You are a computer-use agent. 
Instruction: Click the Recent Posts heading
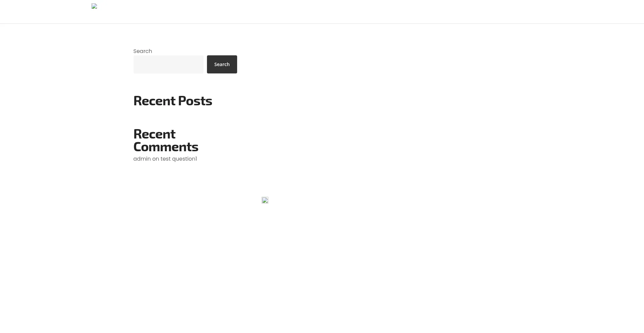172,101
